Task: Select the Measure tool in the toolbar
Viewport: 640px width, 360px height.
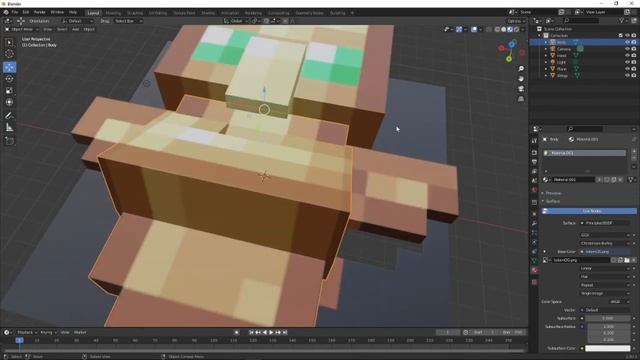Action: click(x=9, y=128)
